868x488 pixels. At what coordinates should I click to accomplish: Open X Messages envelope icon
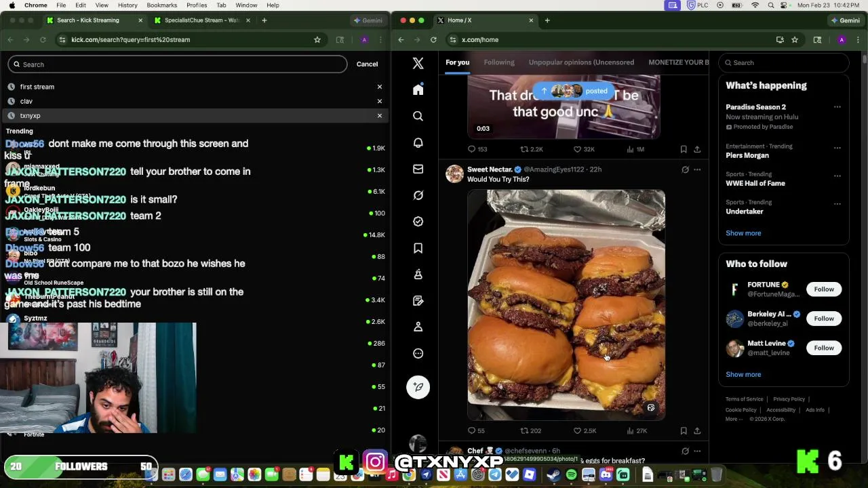tap(418, 169)
